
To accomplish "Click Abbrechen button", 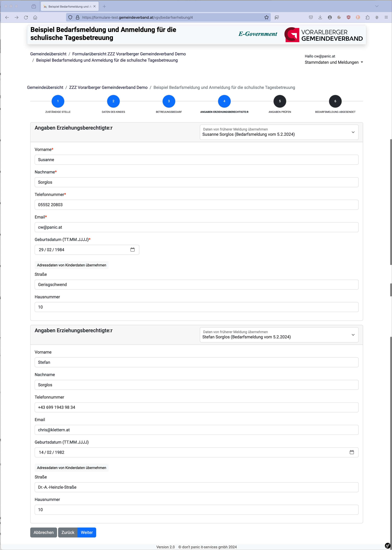I will point(44,532).
